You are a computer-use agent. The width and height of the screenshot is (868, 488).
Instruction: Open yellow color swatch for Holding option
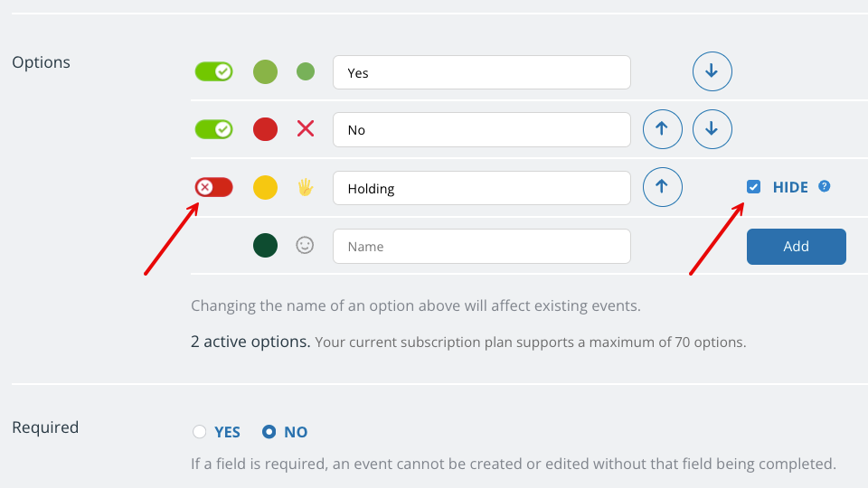pos(265,188)
